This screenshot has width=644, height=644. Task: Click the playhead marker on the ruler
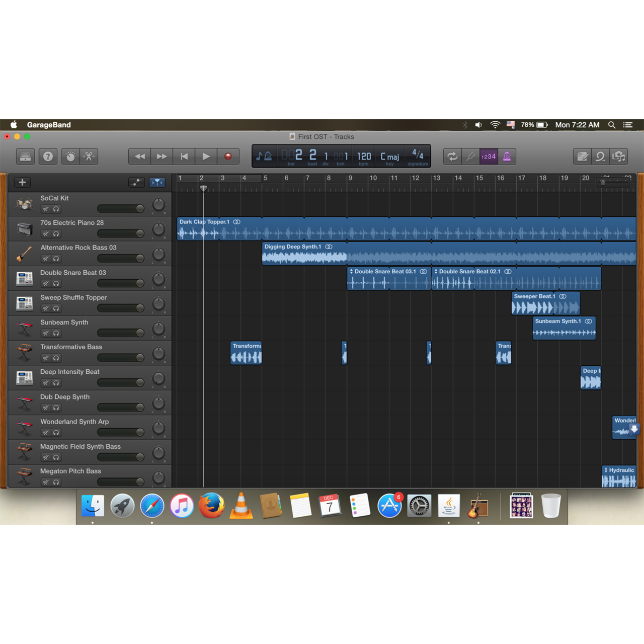[x=203, y=188]
